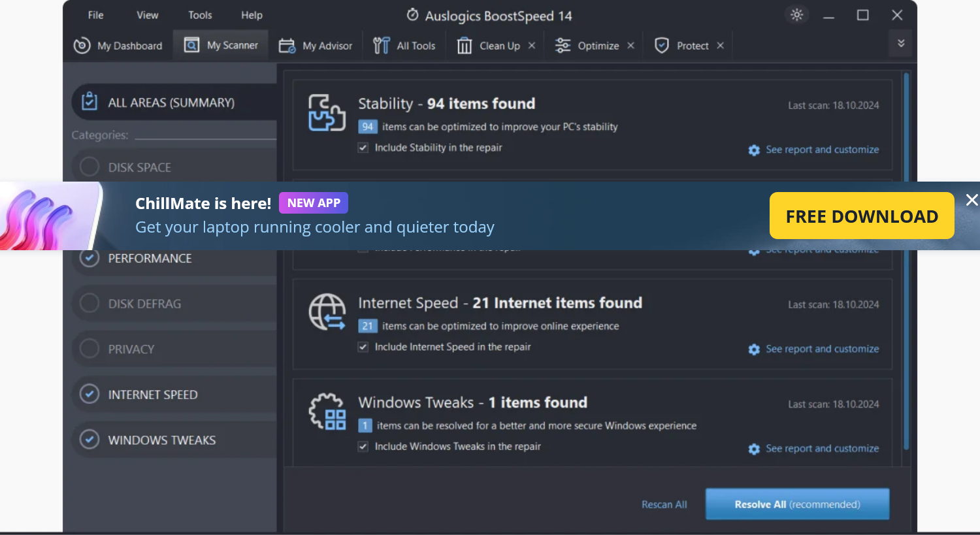Viewport: 980px width, 535px height.
Task: Uncheck Include Internet Speed in the repair
Action: 363,347
